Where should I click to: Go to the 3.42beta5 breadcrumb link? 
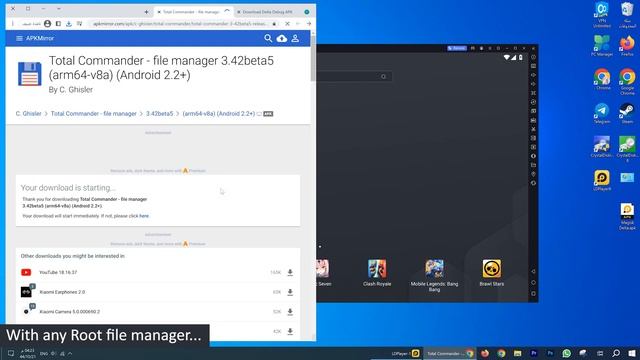point(160,113)
